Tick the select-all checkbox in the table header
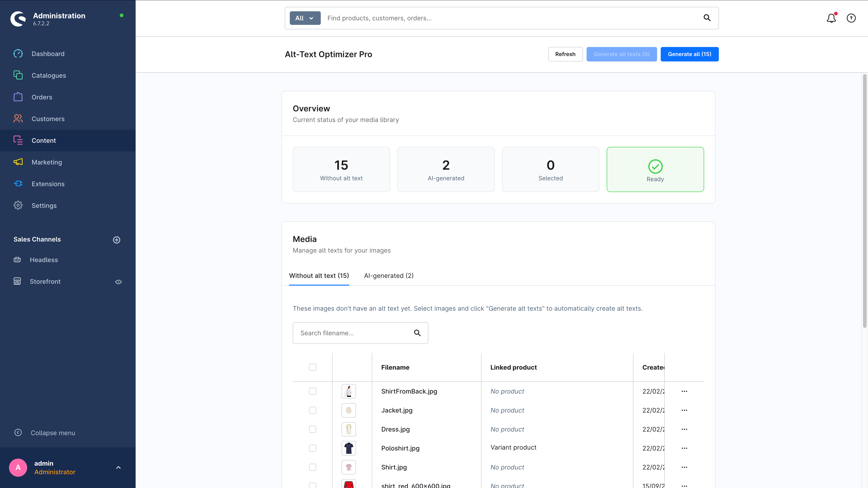868x488 pixels. (312, 367)
